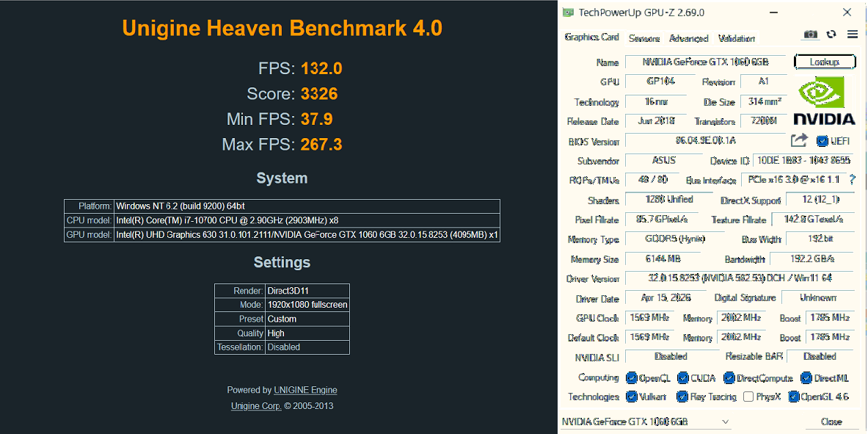Click the screenshot camera icon in GPU-Z

tap(811, 35)
